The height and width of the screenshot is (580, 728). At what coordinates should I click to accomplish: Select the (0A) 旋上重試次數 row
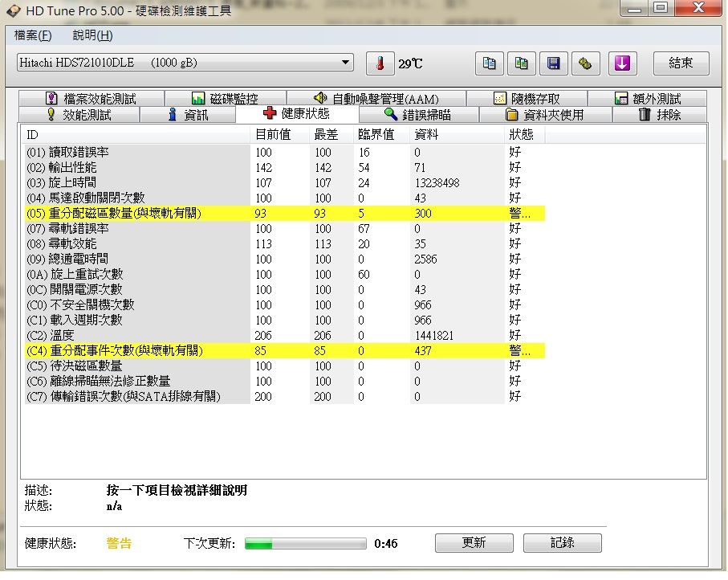[285, 274]
